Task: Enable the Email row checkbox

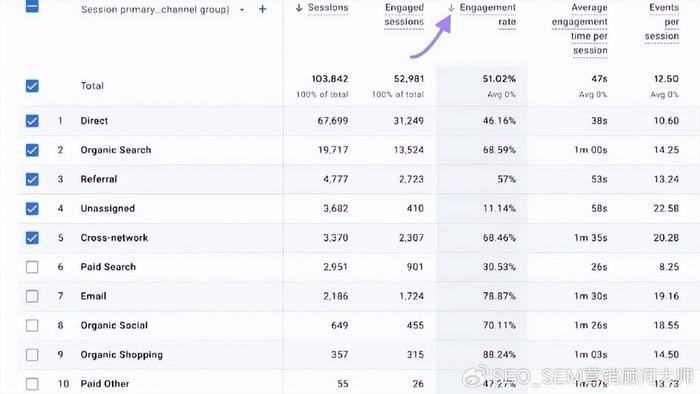Action: tap(32, 296)
